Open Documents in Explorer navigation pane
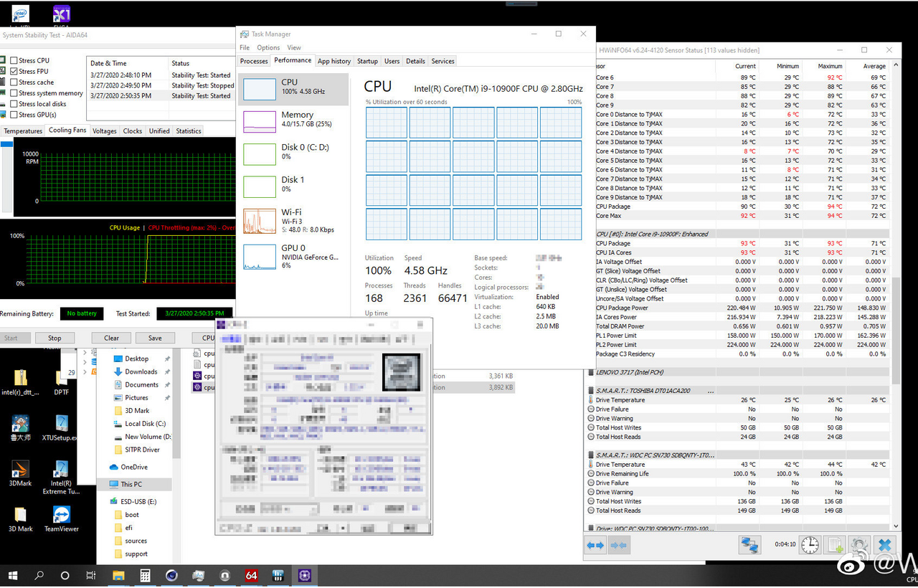Screen dimensions: 918x588 coord(141,384)
